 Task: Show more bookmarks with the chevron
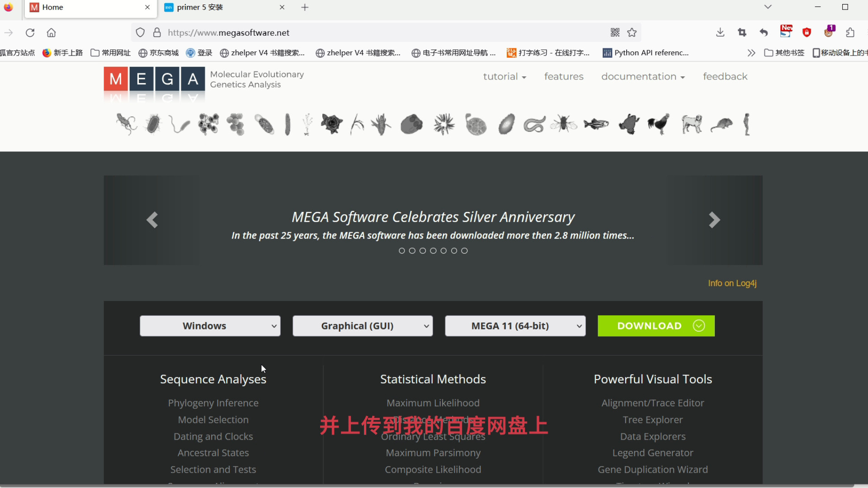[751, 53]
